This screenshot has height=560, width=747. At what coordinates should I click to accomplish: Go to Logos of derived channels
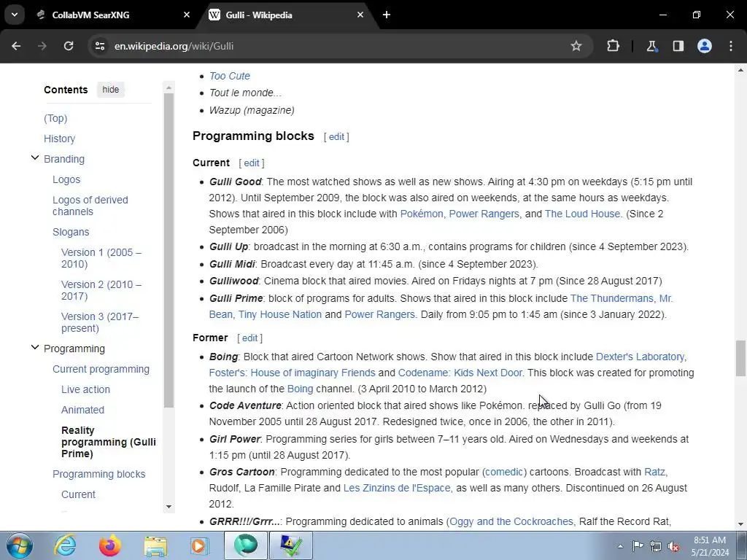pyautogui.click(x=90, y=206)
